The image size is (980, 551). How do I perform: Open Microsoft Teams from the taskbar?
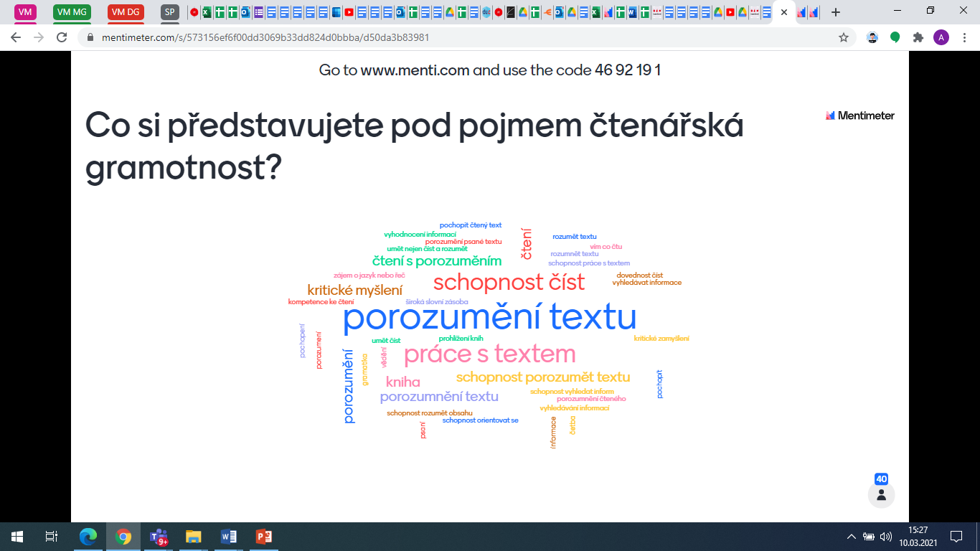pyautogui.click(x=158, y=536)
